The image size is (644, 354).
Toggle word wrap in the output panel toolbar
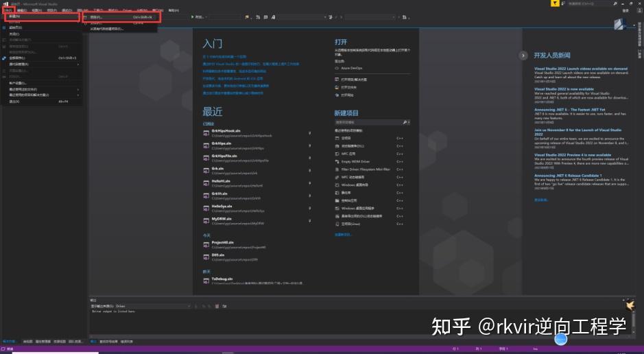225,306
